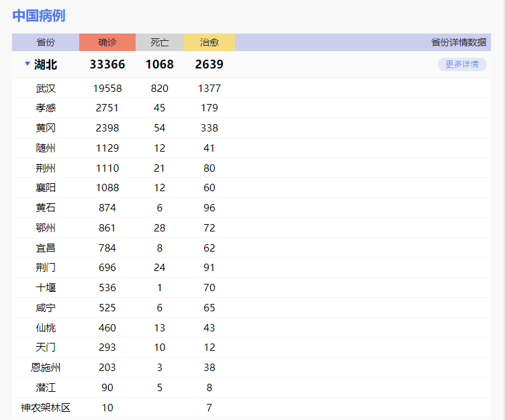Click the 治愈 column header
Image resolution: width=505 pixels, height=420 pixels.
point(210,42)
